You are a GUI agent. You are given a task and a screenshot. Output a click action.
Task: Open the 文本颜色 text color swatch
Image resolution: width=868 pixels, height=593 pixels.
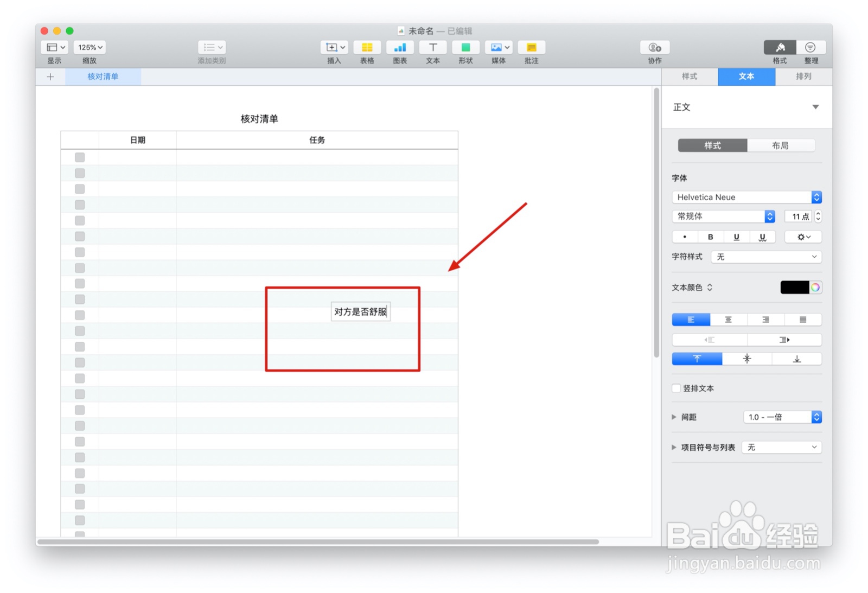coord(795,287)
